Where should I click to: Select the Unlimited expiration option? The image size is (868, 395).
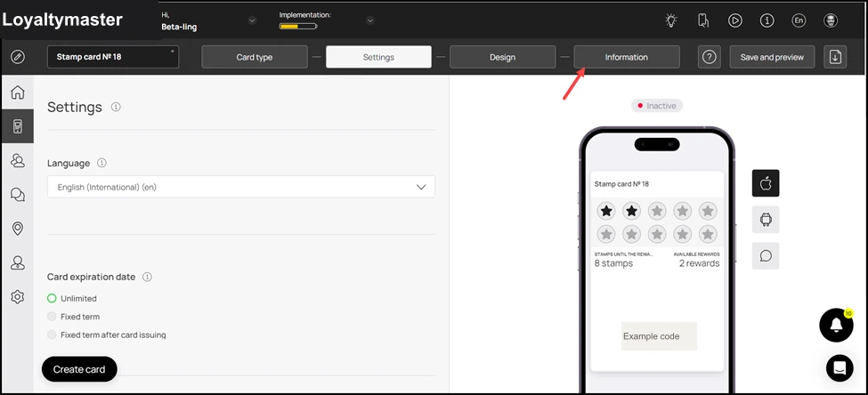(52, 298)
